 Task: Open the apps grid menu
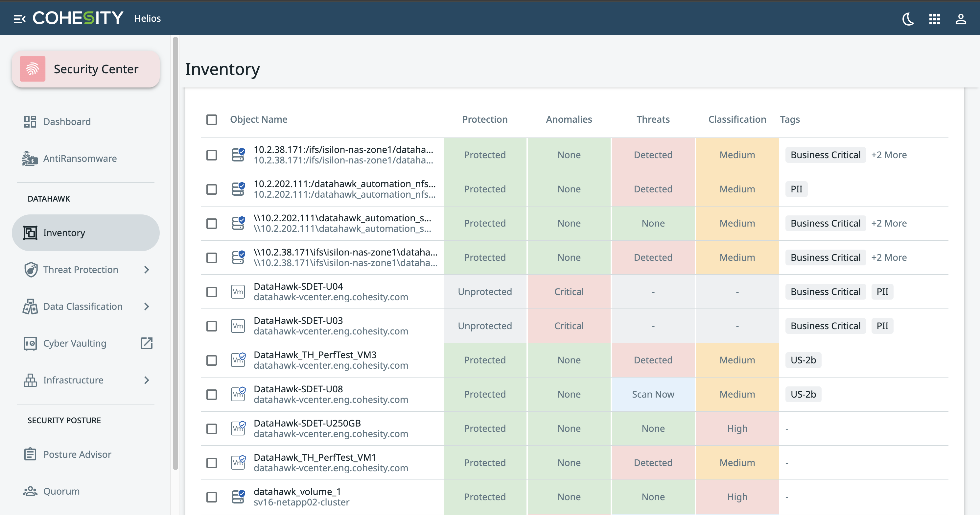pos(934,19)
